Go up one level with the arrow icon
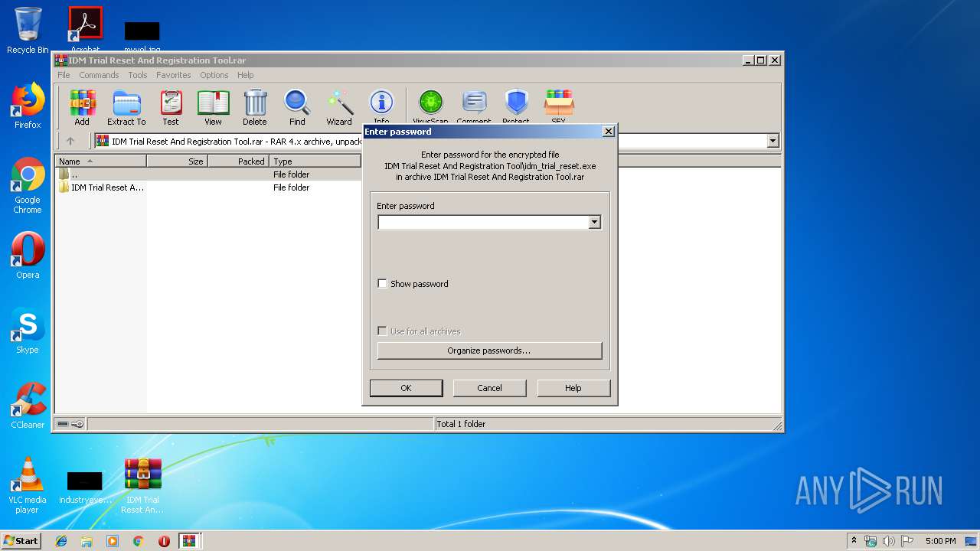This screenshot has height=551, width=980. pos(70,141)
